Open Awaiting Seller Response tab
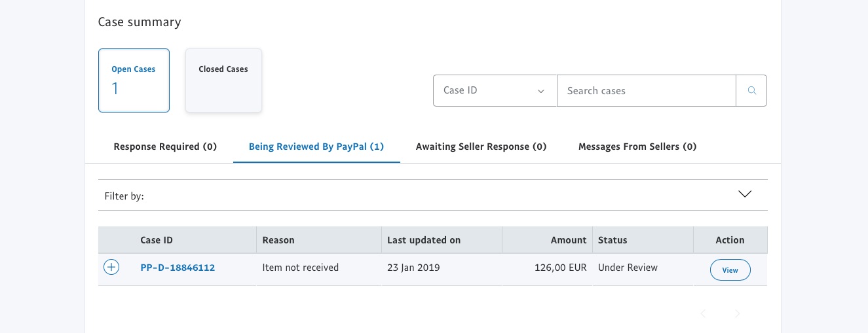868x333 pixels. [x=481, y=147]
